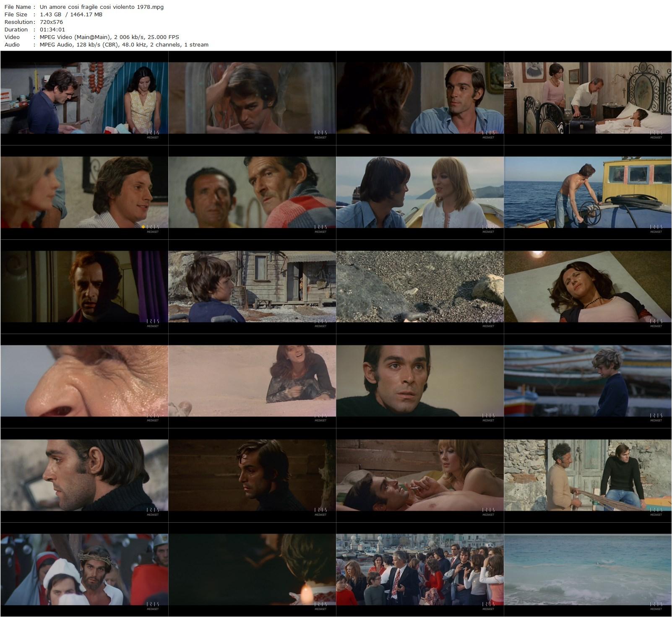Select thumbnail of couple talking on boat
The height and width of the screenshot is (617, 672).
pos(420,192)
